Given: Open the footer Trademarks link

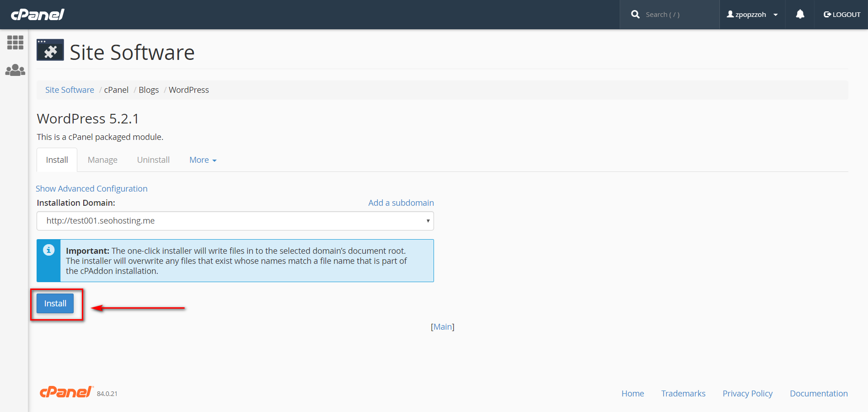Looking at the screenshot, I should pos(683,394).
